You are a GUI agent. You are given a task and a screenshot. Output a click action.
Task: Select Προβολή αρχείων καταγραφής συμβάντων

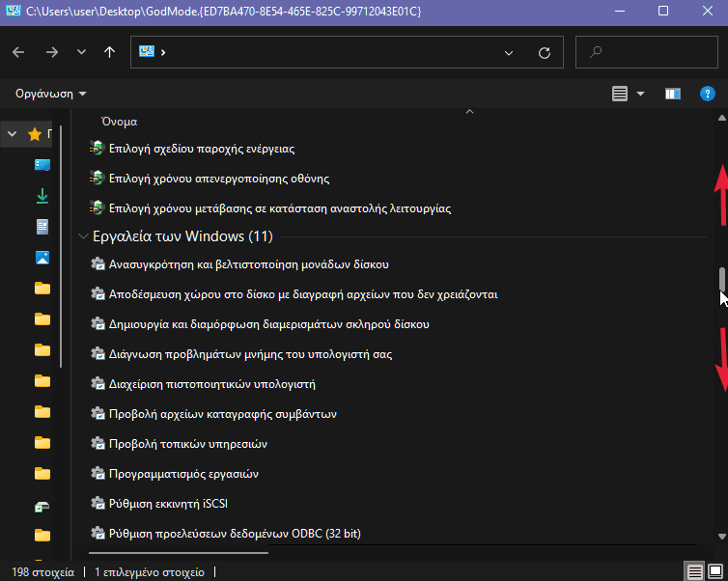coord(222,414)
